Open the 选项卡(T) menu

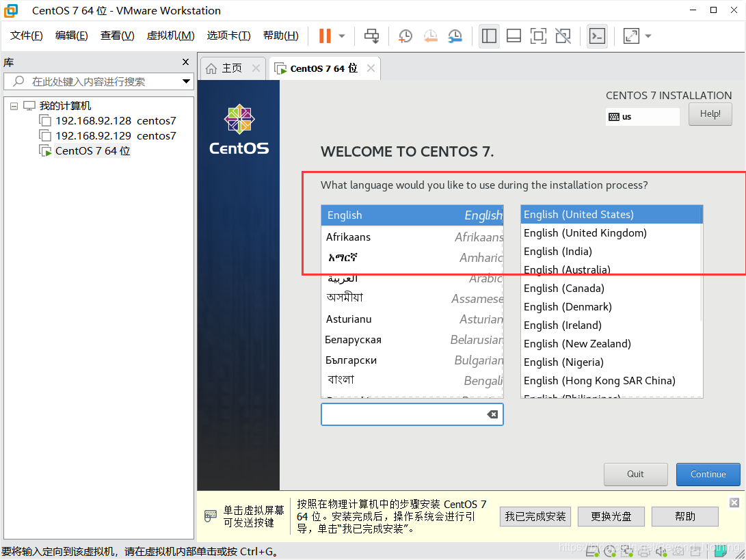(x=228, y=36)
